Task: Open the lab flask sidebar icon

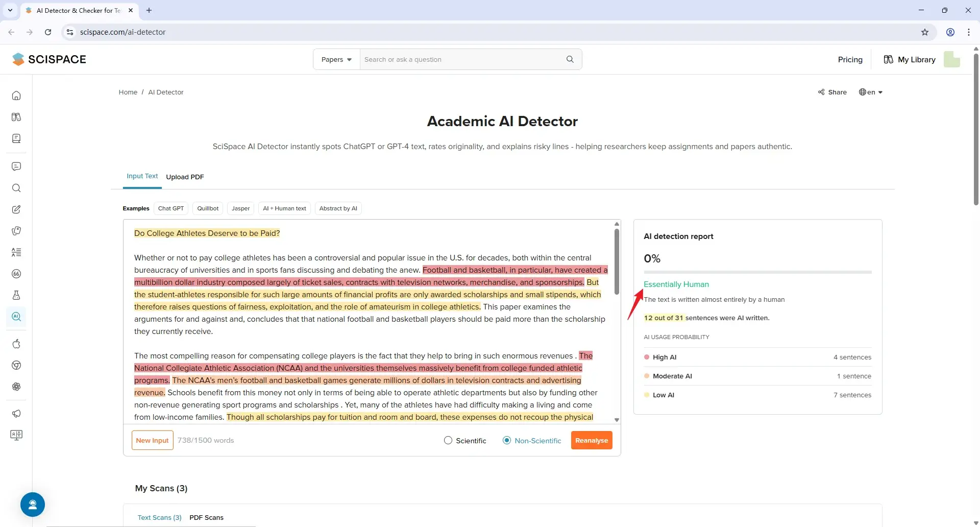Action: [x=16, y=295]
